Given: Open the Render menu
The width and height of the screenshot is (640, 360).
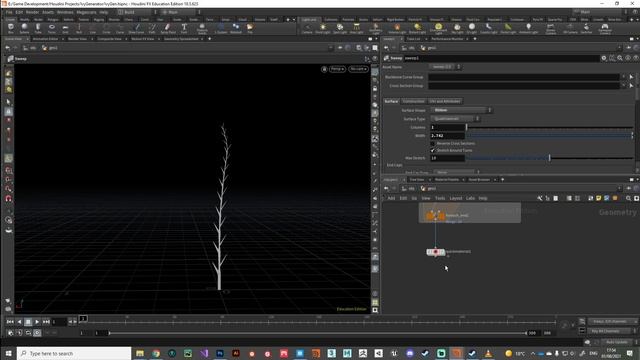Looking at the screenshot, I should click(32, 12).
